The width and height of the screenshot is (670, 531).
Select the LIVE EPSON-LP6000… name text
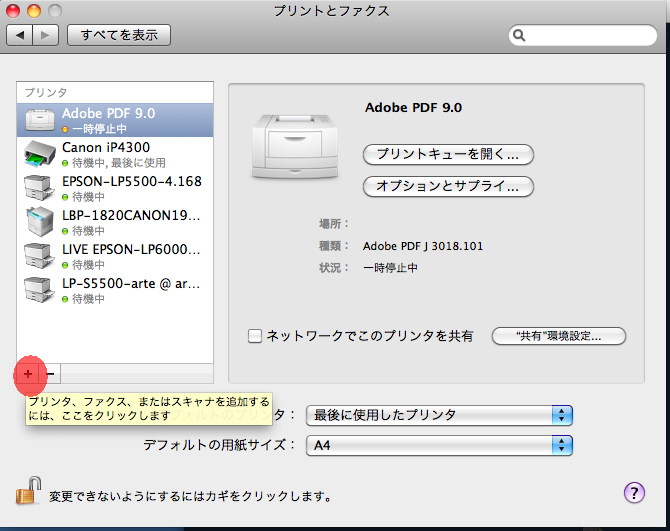(x=131, y=249)
